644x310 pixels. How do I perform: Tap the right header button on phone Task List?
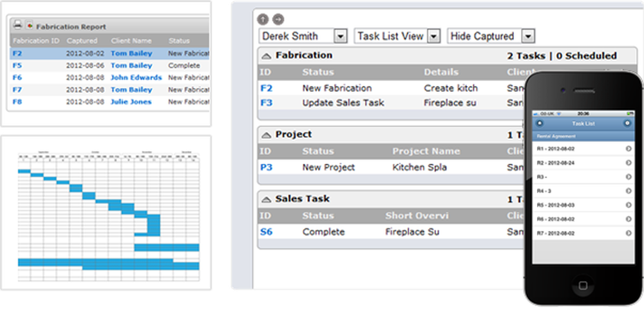(627, 123)
